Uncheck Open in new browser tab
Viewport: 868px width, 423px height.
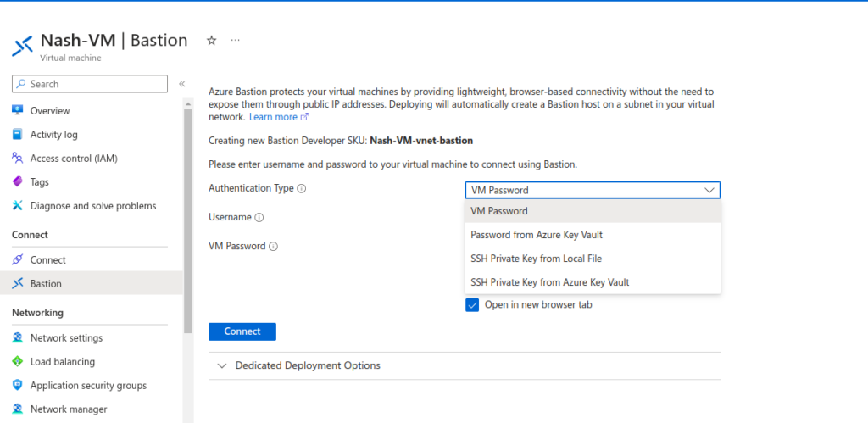[x=473, y=305]
